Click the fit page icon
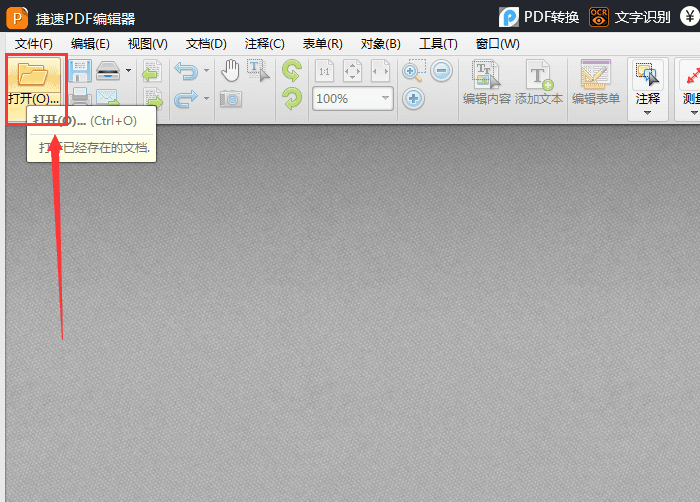 click(x=352, y=71)
